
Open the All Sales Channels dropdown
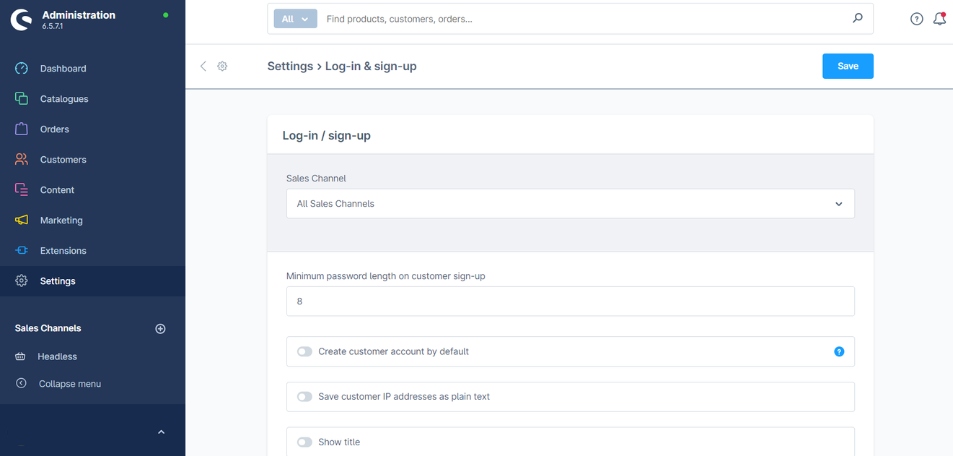tap(570, 204)
